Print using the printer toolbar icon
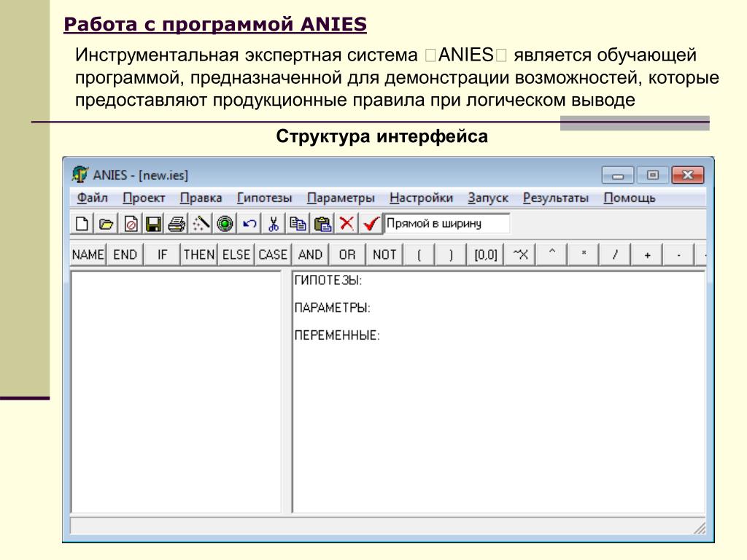The height and width of the screenshot is (560, 747). [x=177, y=223]
